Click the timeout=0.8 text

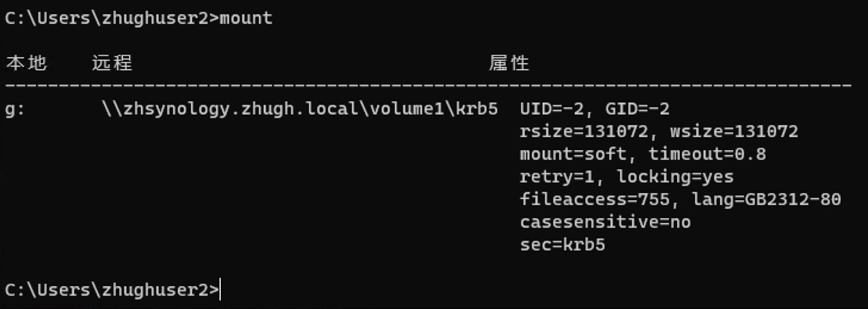click(707, 154)
